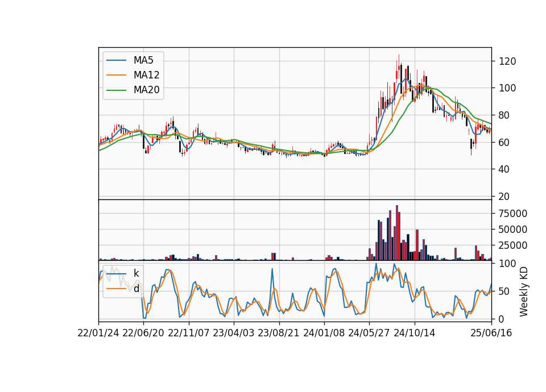Viewport: 546px width, 392px height.
Task: Click the 50 tick on Weekly KD axis
Action: click(504, 291)
